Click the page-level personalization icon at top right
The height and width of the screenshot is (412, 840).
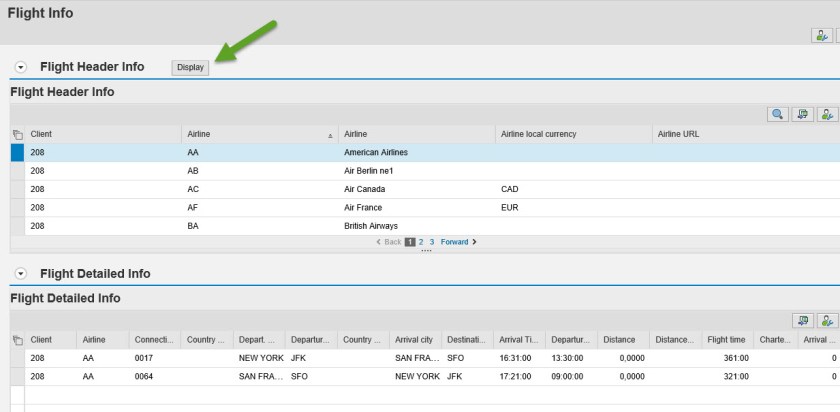tap(821, 35)
